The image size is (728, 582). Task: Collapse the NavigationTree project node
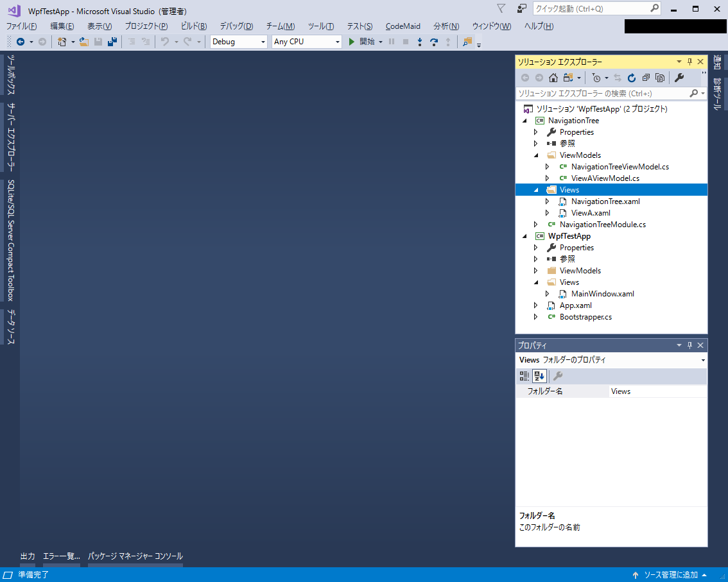[524, 121]
